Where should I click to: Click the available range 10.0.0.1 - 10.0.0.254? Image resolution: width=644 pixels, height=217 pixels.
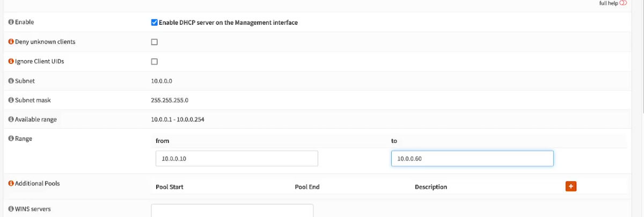click(178, 120)
